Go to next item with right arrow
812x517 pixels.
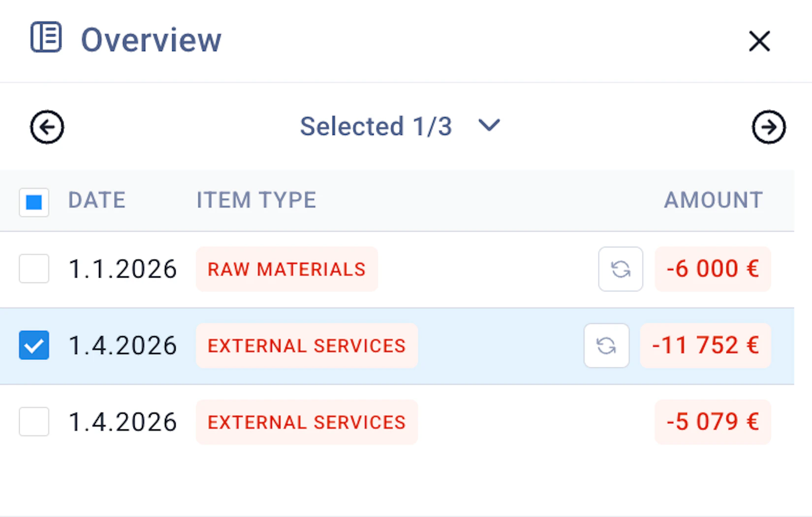(768, 127)
